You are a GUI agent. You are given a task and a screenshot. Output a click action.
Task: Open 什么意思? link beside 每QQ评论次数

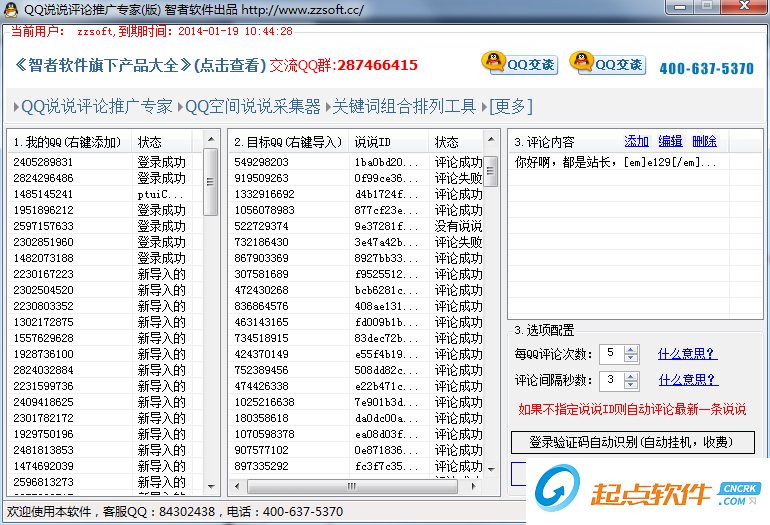point(688,354)
